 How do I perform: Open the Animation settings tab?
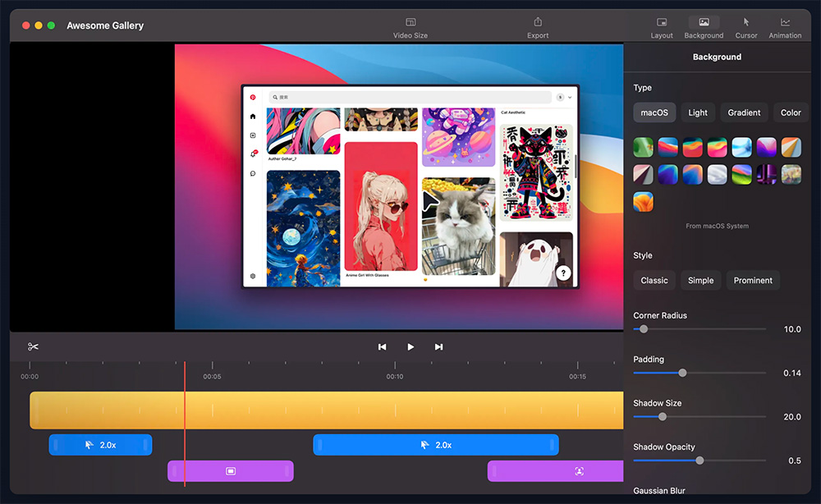785,28
